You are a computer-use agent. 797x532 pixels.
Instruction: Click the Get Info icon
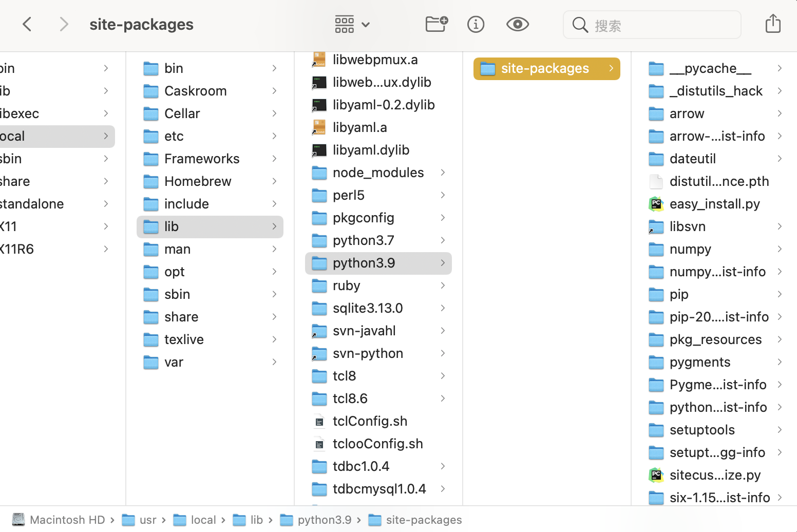pos(476,24)
